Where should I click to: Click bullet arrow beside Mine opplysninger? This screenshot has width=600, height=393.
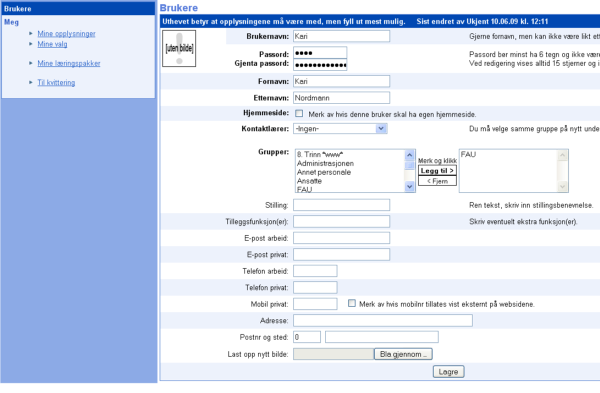(x=31, y=33)
